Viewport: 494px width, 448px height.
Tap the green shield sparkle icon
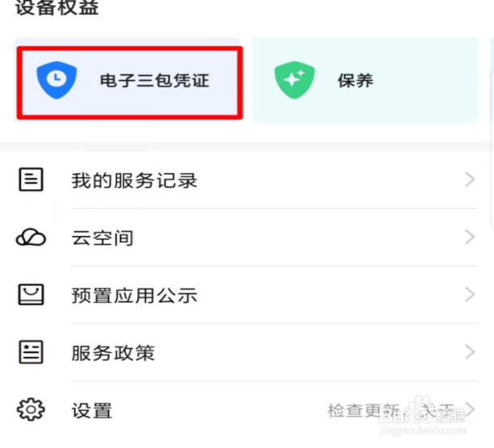(x=295, y=80)
